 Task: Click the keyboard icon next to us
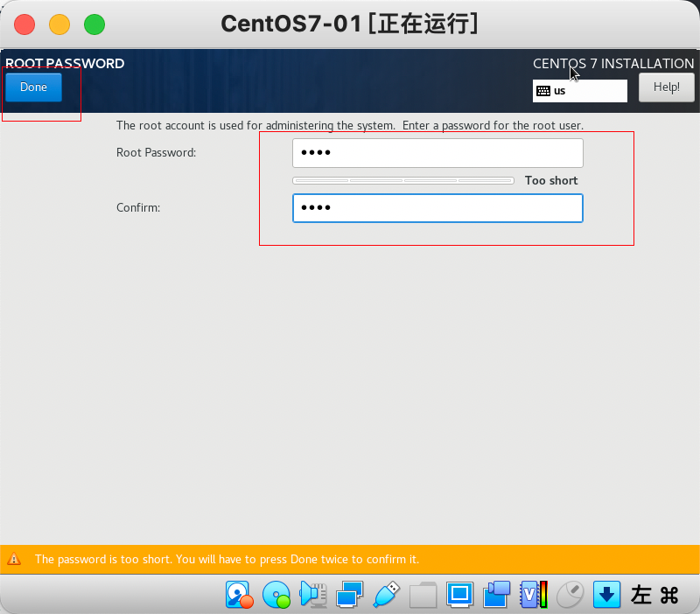point(543,91)
